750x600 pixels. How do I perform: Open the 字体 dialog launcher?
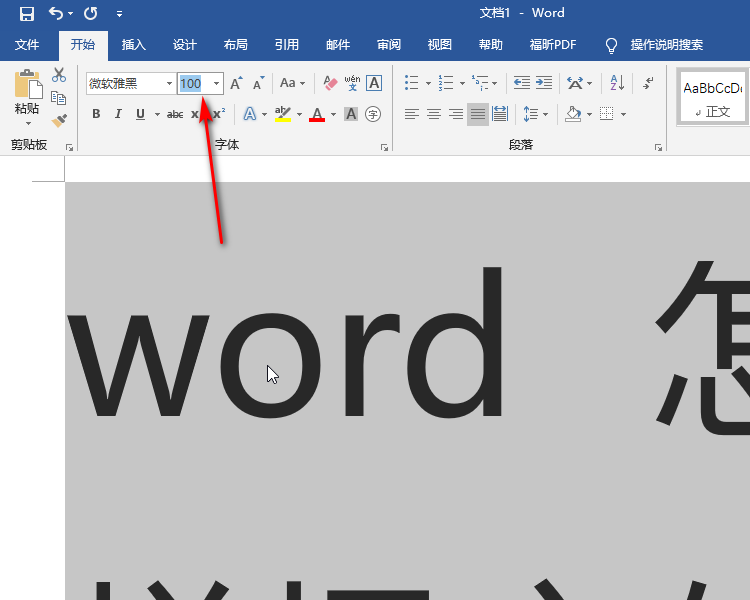pos(385,148)
